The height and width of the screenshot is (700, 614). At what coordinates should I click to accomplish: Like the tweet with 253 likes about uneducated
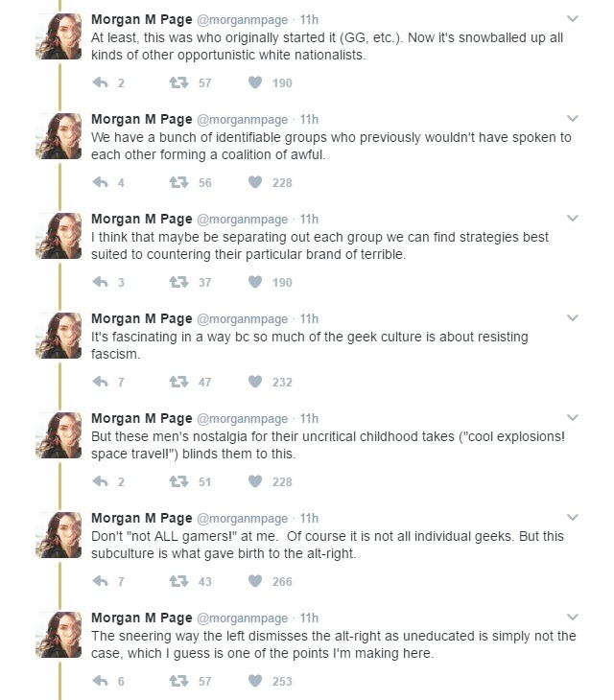254,682
